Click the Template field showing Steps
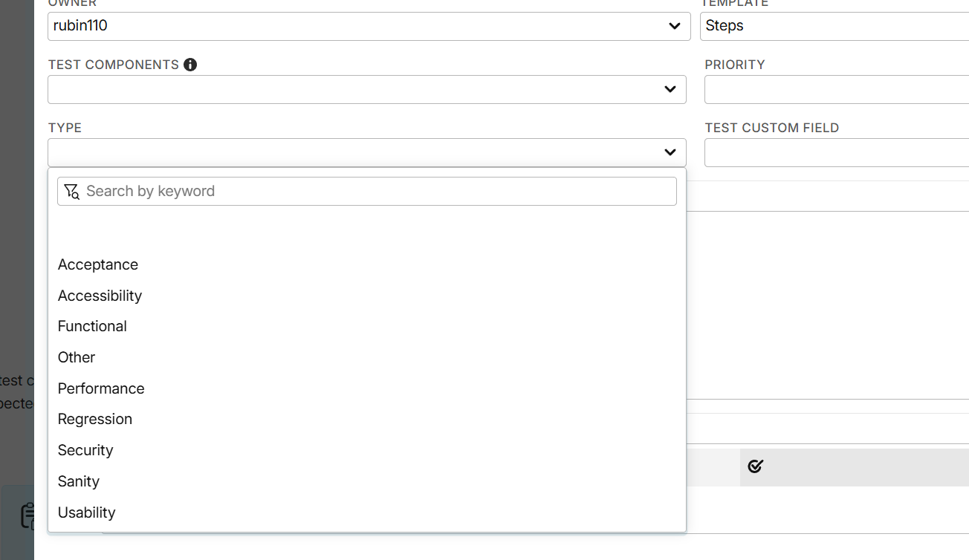The width and height of the screenshot is (969, 560). pos(834,26)
